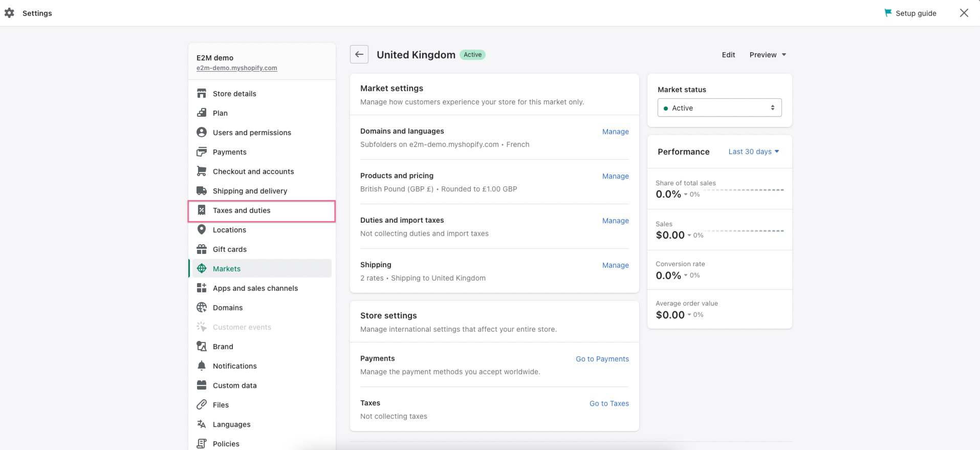The width and height of the screenshot is (980, 450).
Task: Click the Shipping and delivery truck icon
Action: pos(202,191)
